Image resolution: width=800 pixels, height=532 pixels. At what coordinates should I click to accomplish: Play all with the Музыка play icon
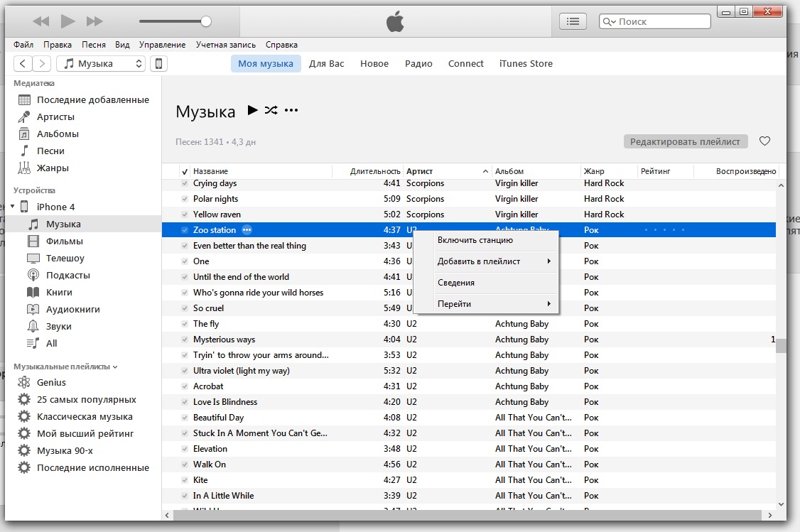252,110
